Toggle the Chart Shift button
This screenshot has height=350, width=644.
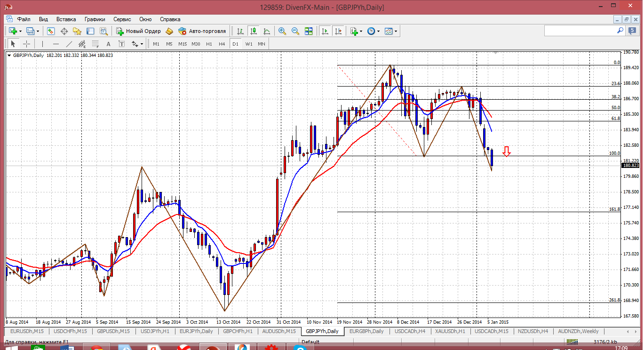(338, 31)
